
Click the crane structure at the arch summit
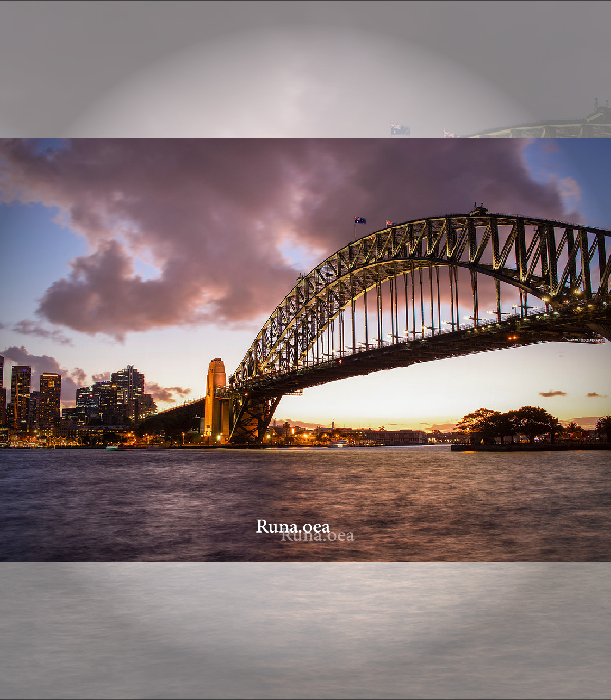479,209
